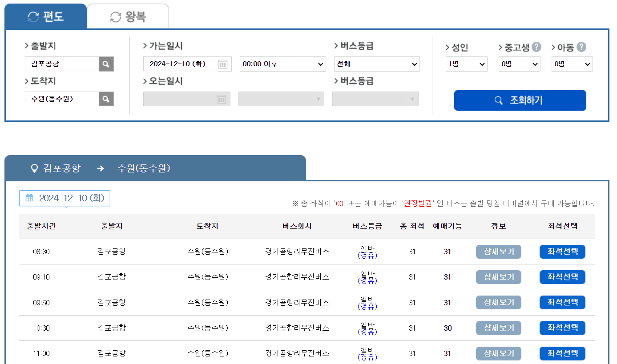
Task: Click the 출발지 김포공항 input field
Action: [x=62, y=64]
